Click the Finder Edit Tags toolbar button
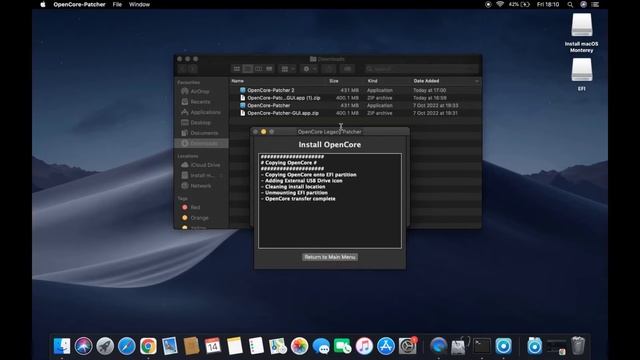Screen dimensions: 640x360 coord(347,69)
